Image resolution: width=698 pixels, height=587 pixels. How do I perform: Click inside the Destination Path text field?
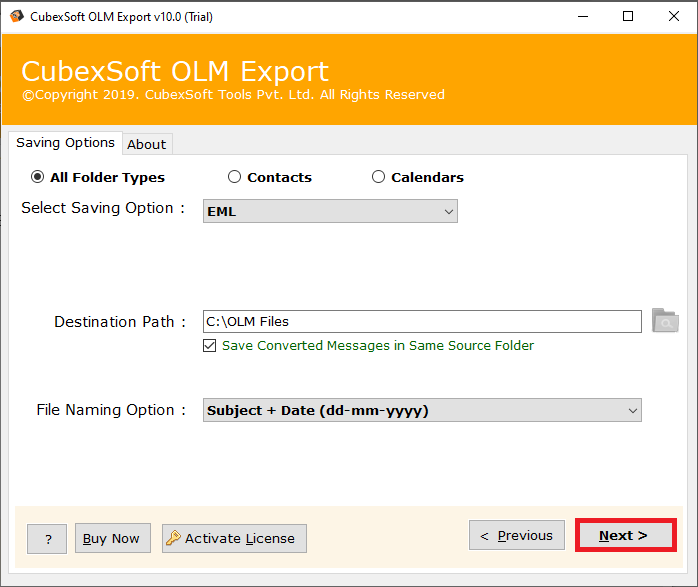(422, 321)
